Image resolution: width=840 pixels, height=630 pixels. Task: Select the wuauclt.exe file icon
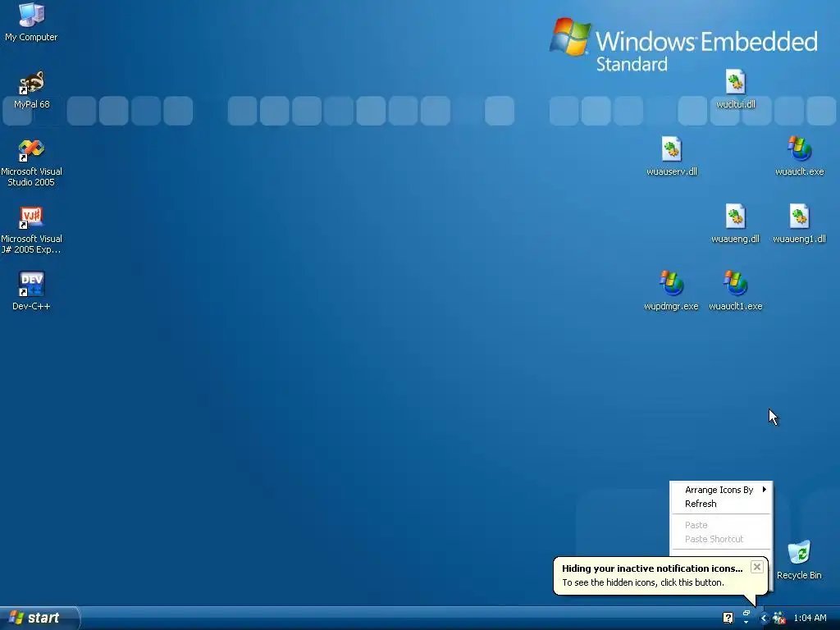[x=799, y=157]
